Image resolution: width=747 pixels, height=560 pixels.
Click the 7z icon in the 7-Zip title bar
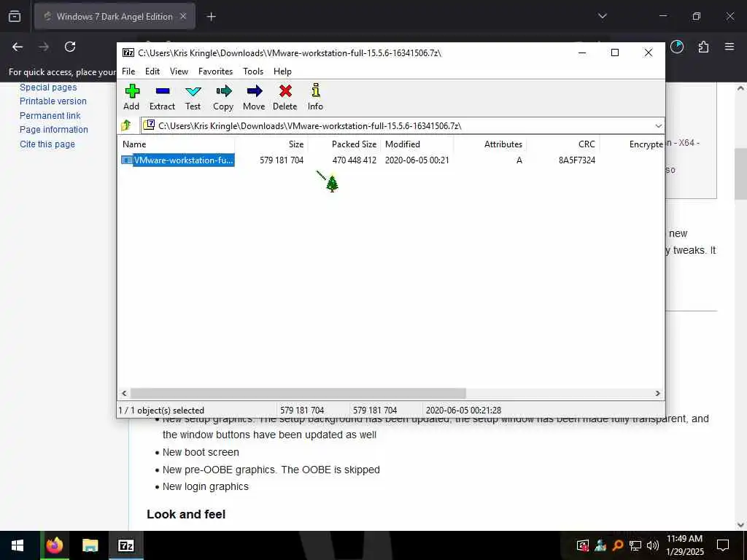(128, 52)
